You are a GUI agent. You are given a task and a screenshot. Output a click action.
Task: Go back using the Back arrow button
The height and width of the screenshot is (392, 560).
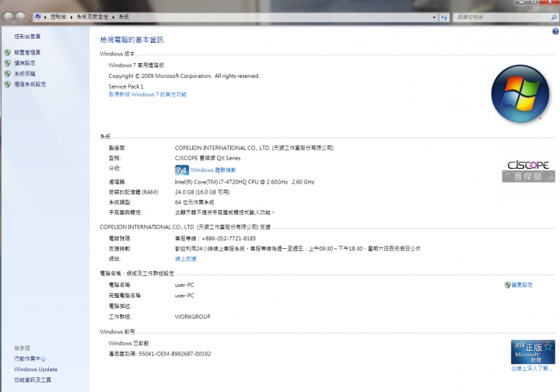[9, 17]
